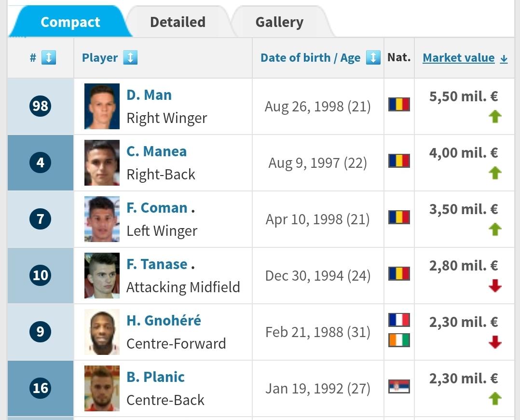Click shirt number 98 badge

40,106
